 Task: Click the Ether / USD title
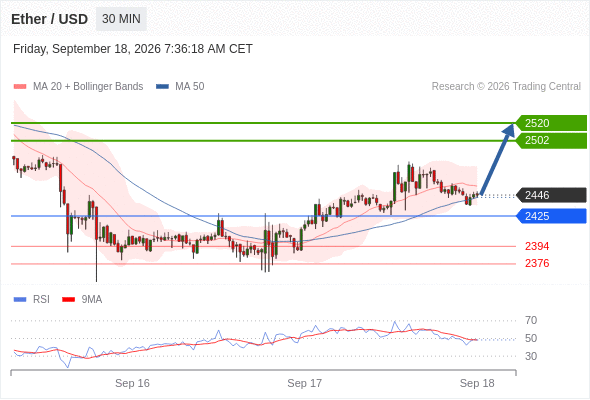point(49,19)
